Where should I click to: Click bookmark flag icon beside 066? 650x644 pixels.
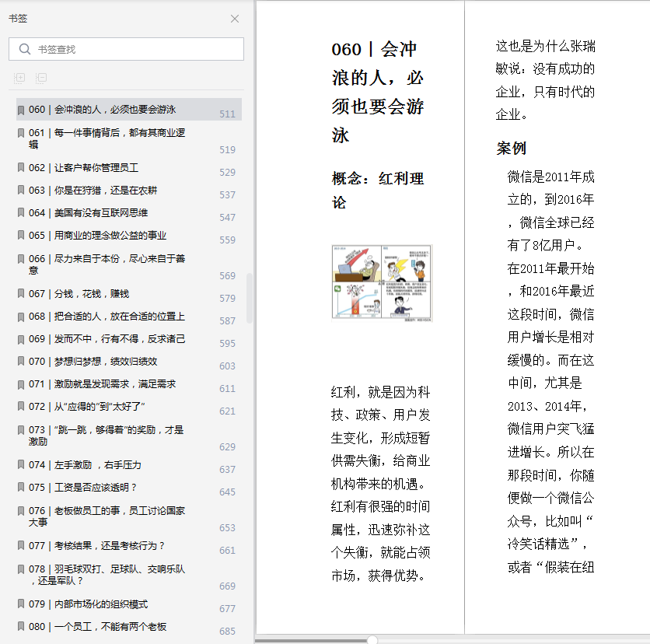[21, 259]
